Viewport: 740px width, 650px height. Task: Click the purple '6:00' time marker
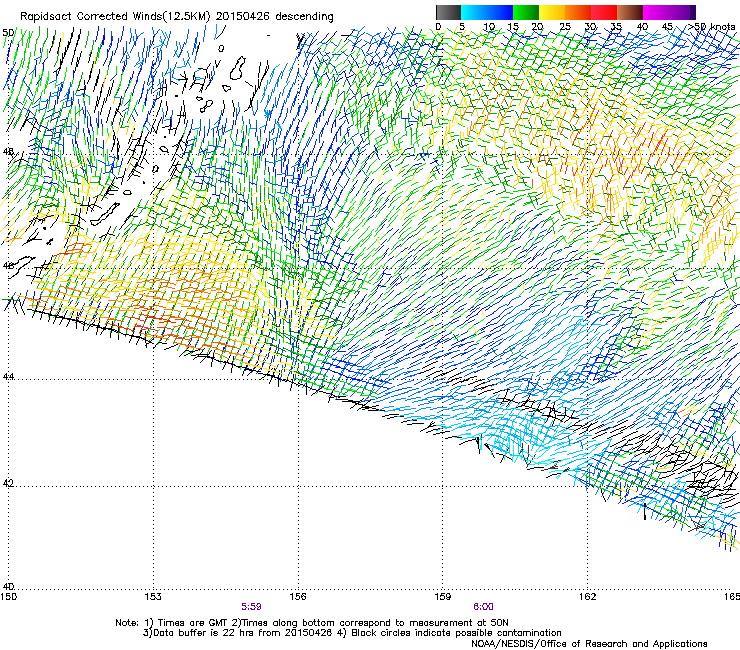point(483,607)
